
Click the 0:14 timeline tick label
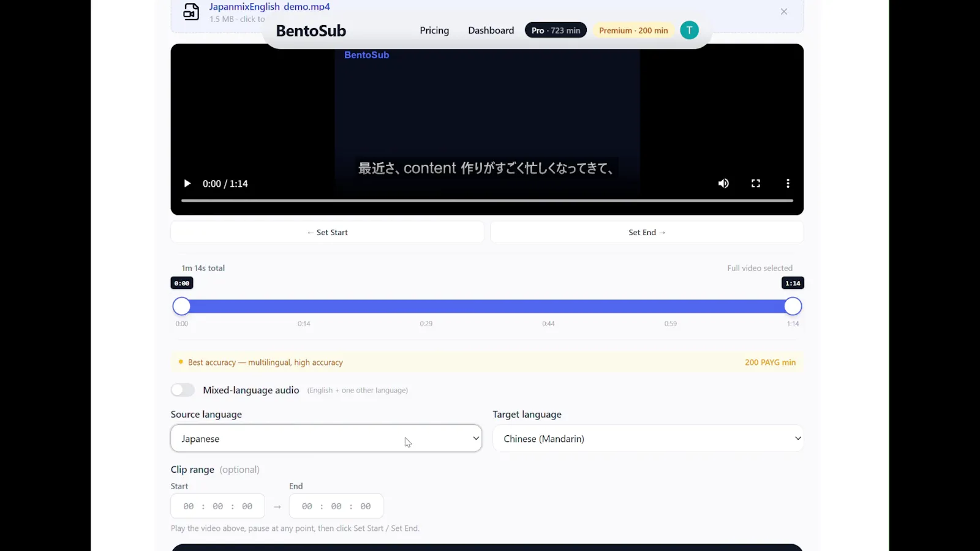304,324
